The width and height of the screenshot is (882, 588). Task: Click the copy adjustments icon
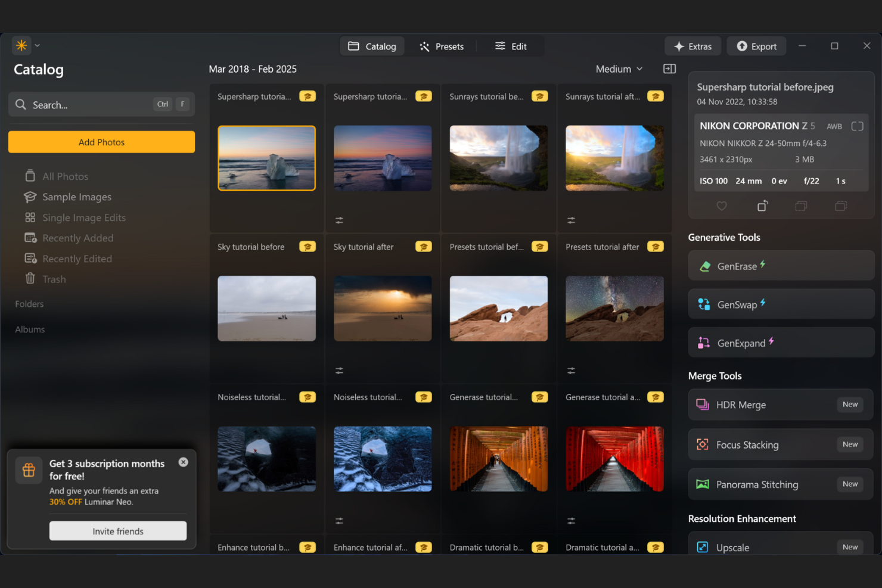[801, 206]
